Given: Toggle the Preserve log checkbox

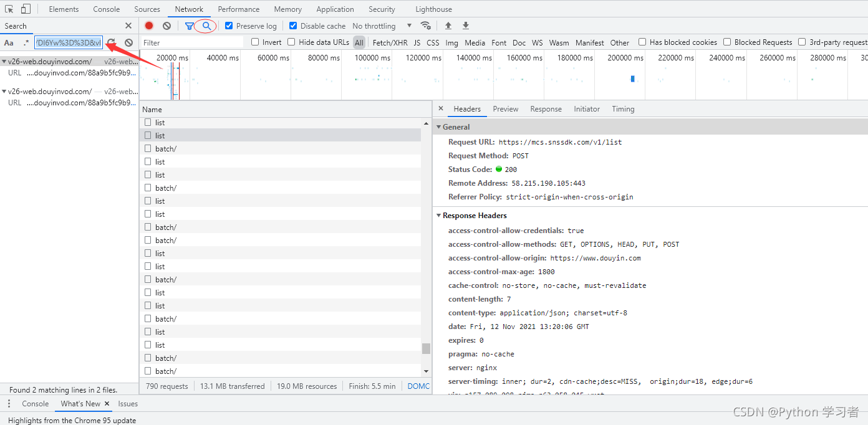Looking at the screenshot, I should pyautogui.click(x=229, y=26).
